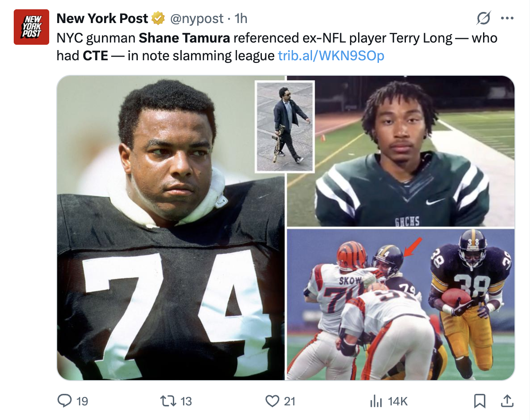530x420 pixels.
Task: Open the New York Post display name
Action: (102, 19)
